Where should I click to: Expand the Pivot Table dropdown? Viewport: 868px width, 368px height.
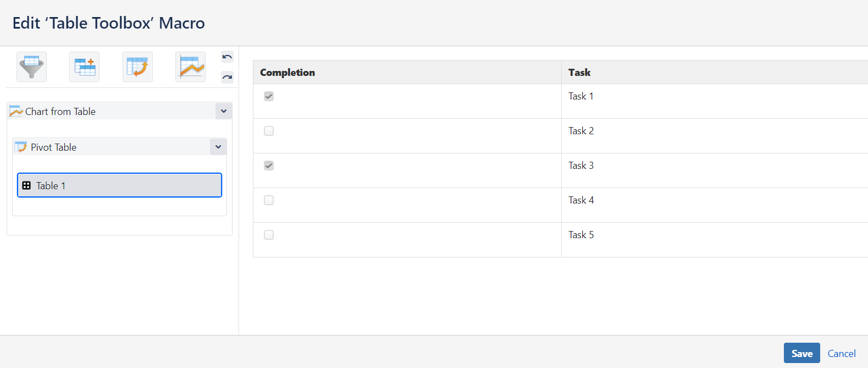[218, 146]
